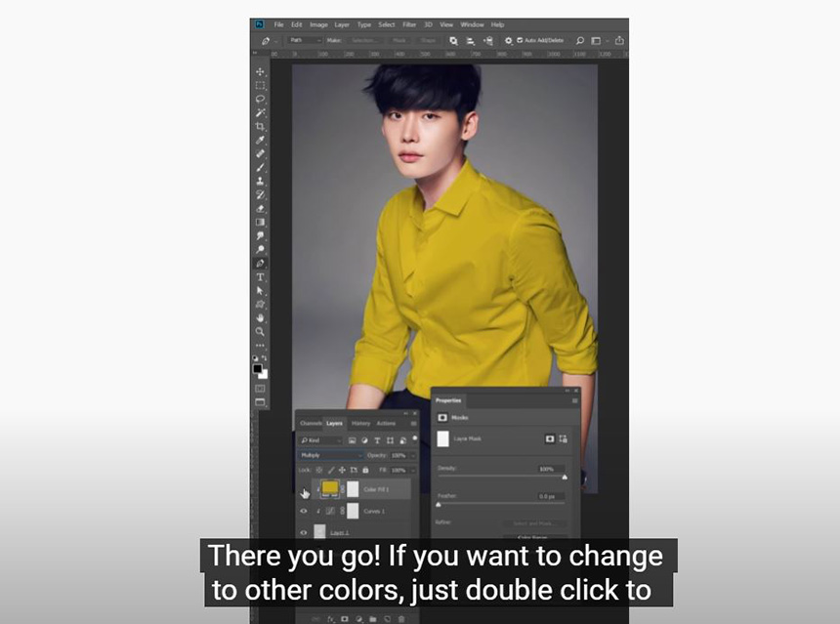
Task: Select the Healing Brush tool
Action: click(261, 153)
